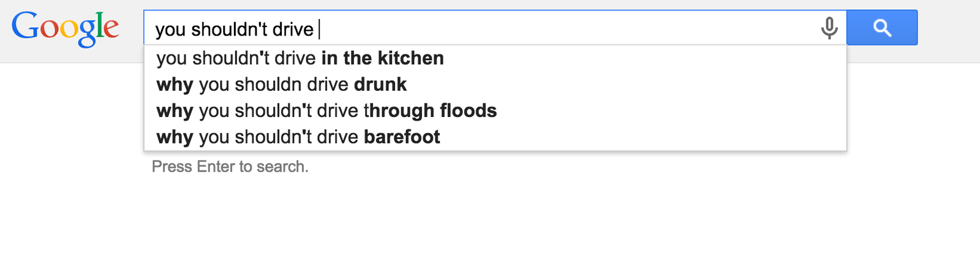Image resolution: width=980 pixels, height=277 pixels.
Task: Open the Google logo homepage link
Action: 65,28
